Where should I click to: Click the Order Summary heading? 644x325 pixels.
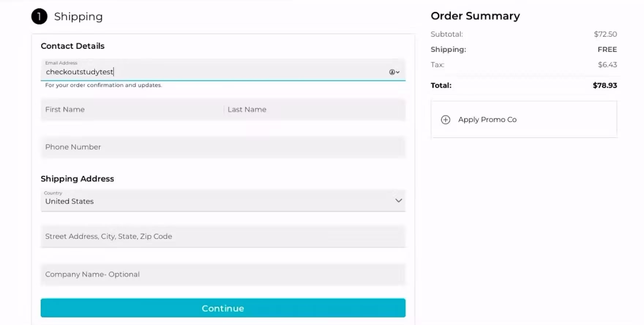(475, 16)
